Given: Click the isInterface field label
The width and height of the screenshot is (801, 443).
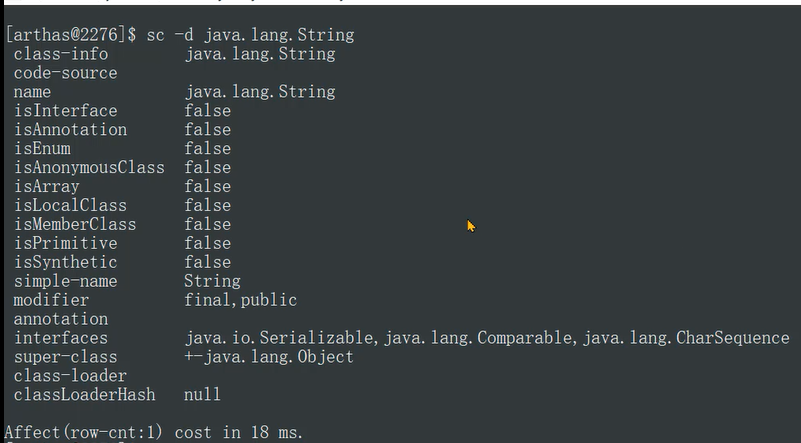Looking at the screenshot, I should 65,111.
